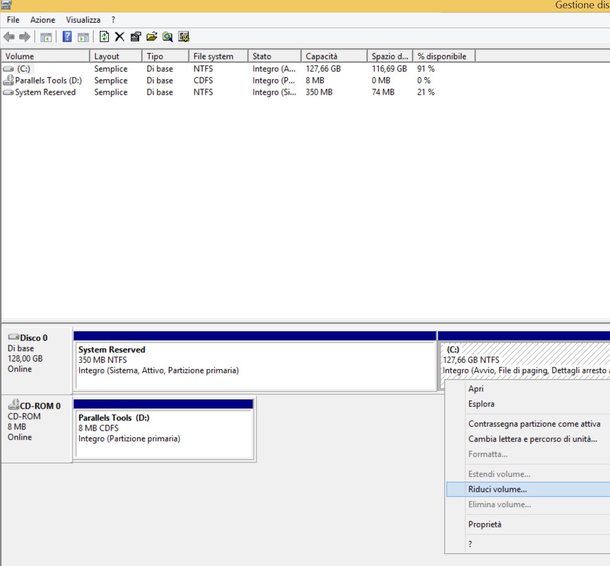This screenshot has height=566, width=610.
Task: Click the CD-ROM 0 disk label panel
Action: [x=37, y=429]
